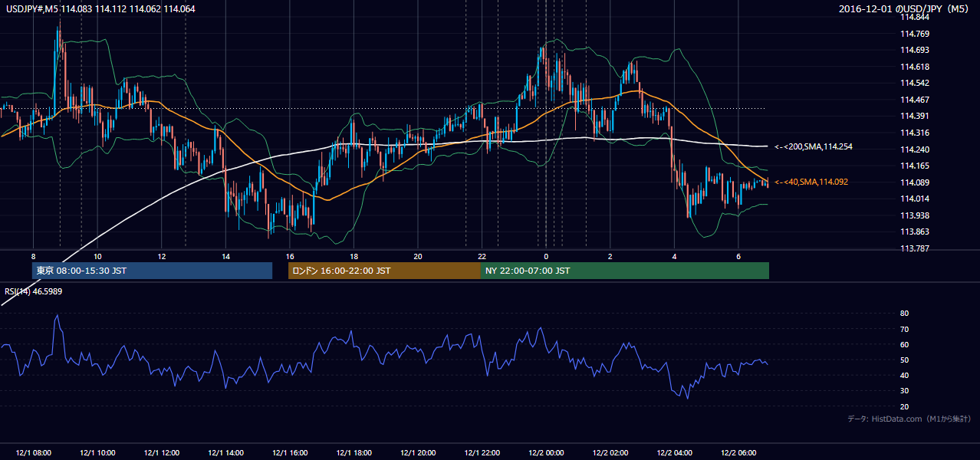Click the 40 SMA 114.092 label
Viewport: 980px width, 460px height.
(812, 182)
